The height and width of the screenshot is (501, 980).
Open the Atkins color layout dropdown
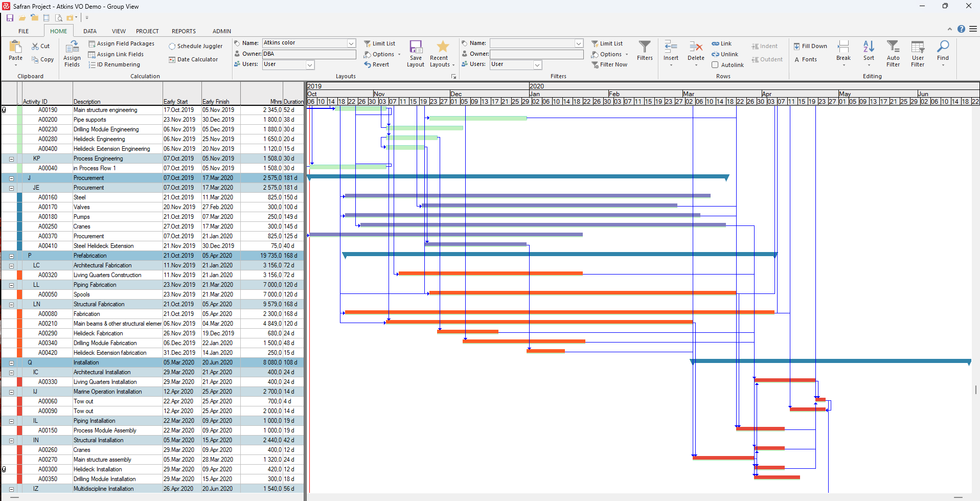[351, 43]
